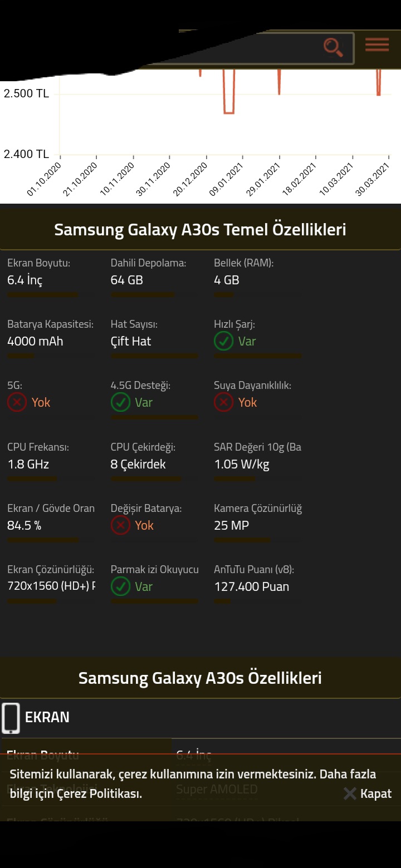401x868 pixels.
Task: Click red cross icon under 5G
Action: coord(17,402)
